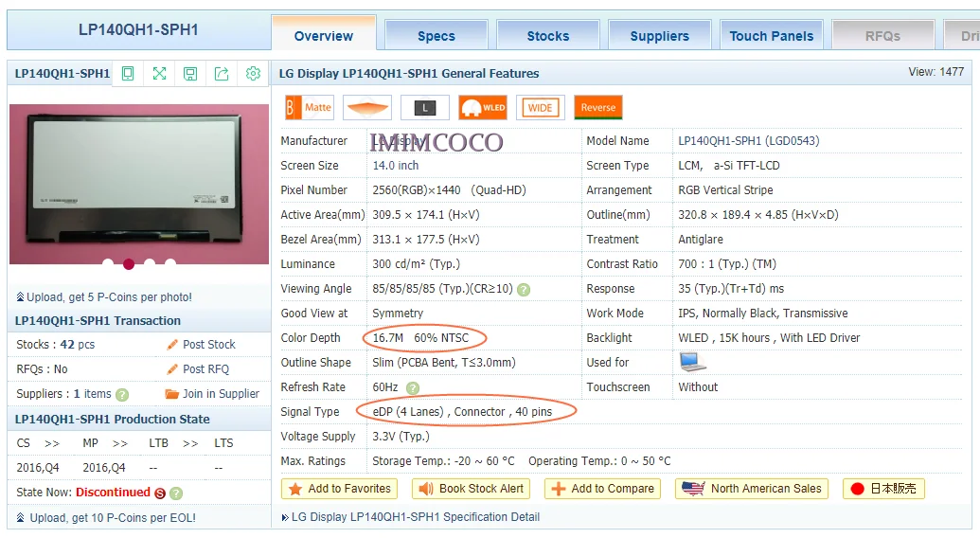Click the Suppliers : 1 items text
980x538 pixels.
click(63, 394)
